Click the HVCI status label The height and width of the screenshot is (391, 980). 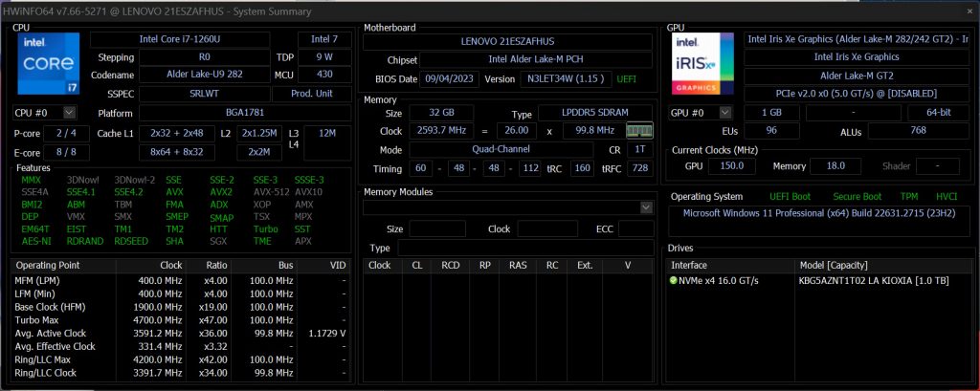pos(947,197)
